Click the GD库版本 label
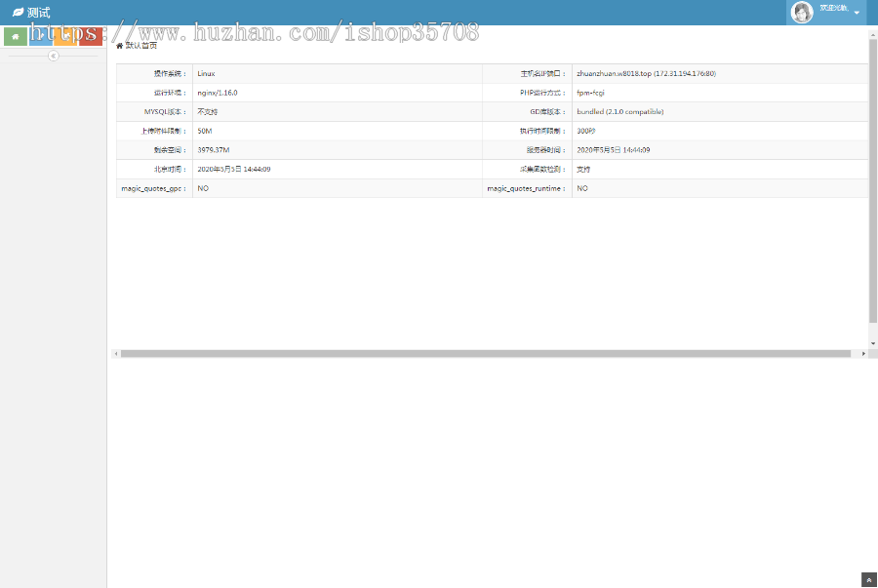 [x=547, y=112]
